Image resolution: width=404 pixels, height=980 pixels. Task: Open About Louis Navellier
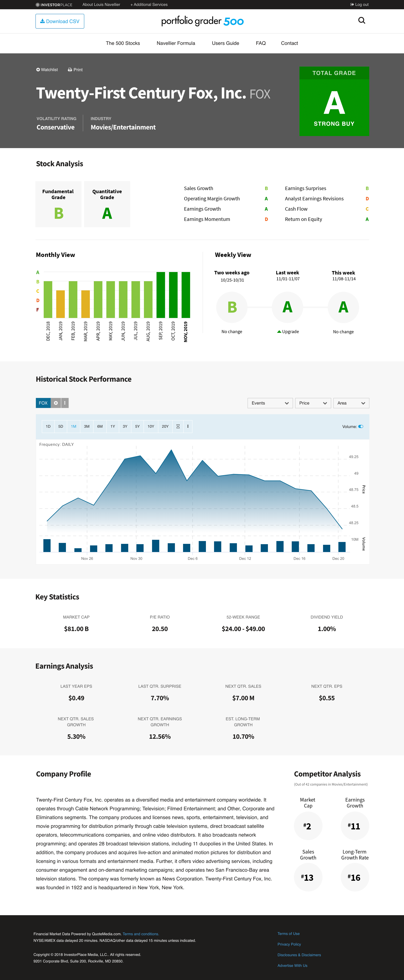pyautogui.click(x=101, y=5)
